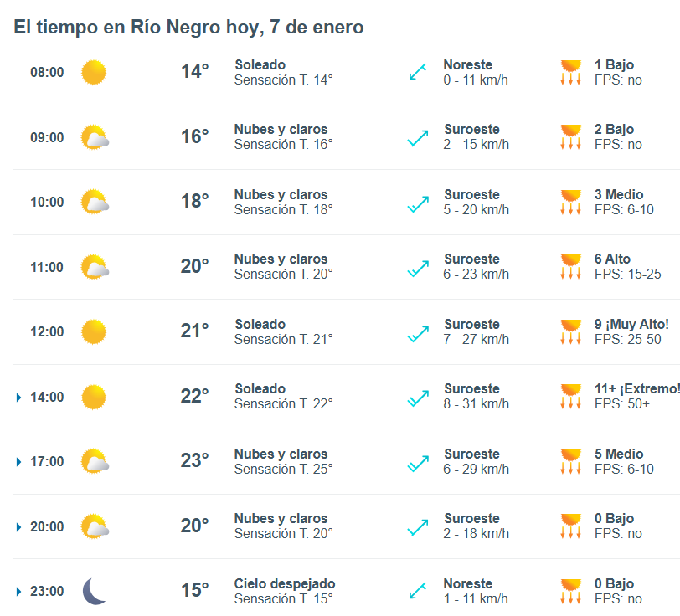
Task: Click the "Cielo despejado" description
Action: pos(285,583)
